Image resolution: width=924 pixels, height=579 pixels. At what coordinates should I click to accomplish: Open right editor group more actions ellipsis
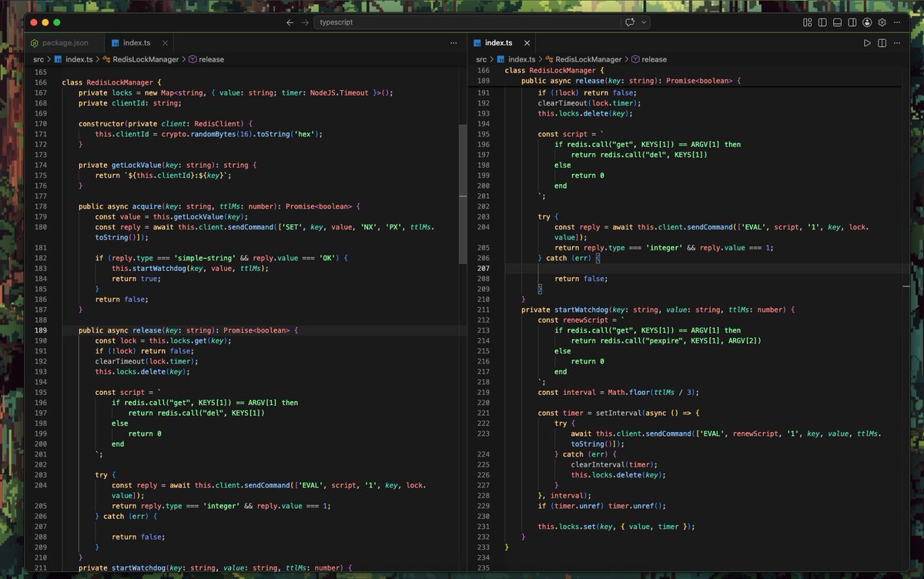[899, 43]
